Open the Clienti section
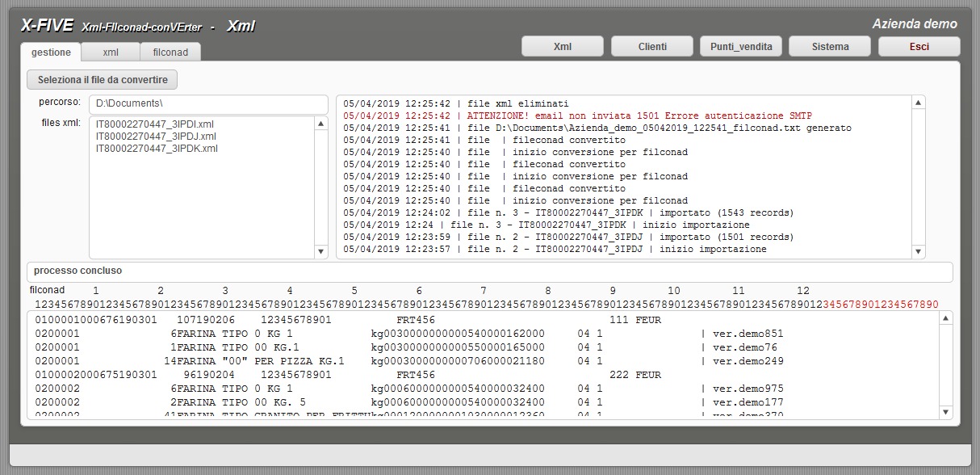Image resolution: width=980 pixels, height=475 pixels. click(652, 46)
